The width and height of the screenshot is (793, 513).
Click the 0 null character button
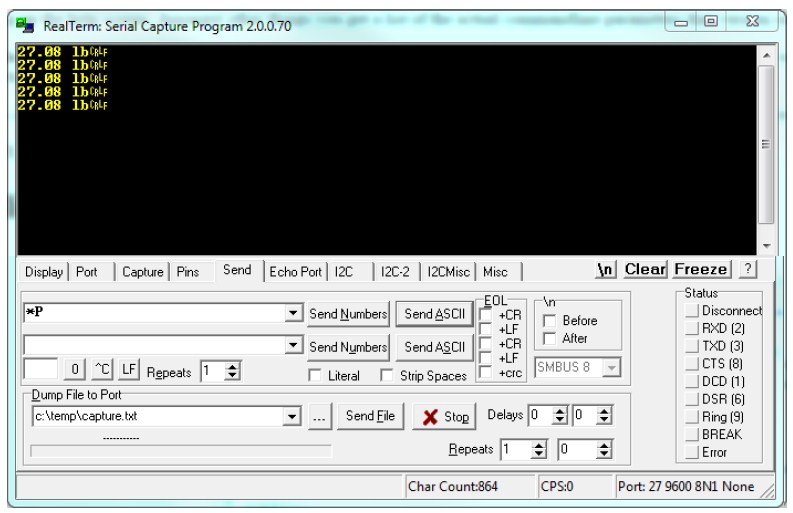pos(74,369)
